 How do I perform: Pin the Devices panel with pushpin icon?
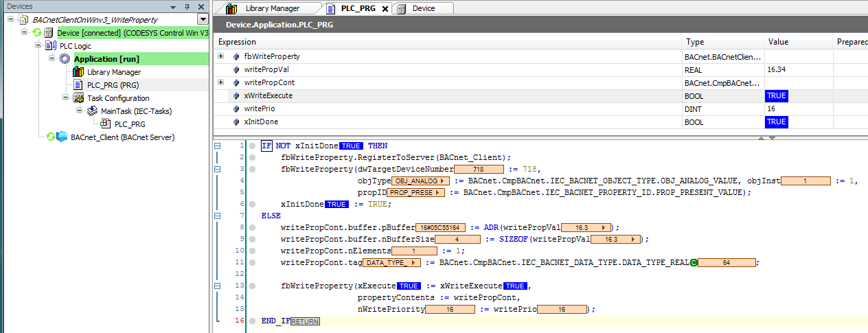coord(187,6)
